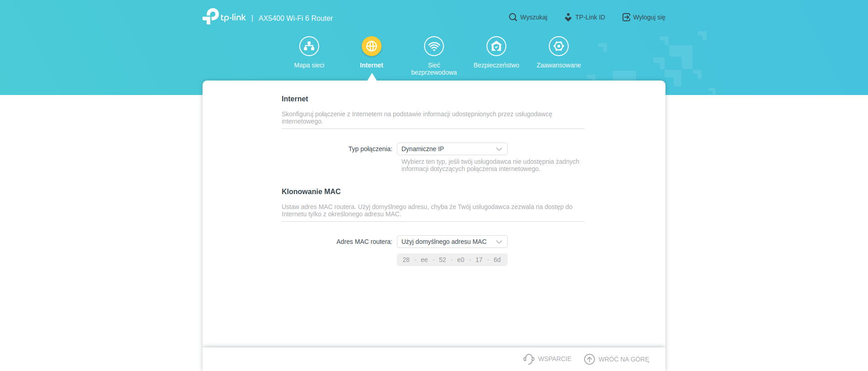Click the first MAC address field 28
868x371 pixels.
point(406,260)
